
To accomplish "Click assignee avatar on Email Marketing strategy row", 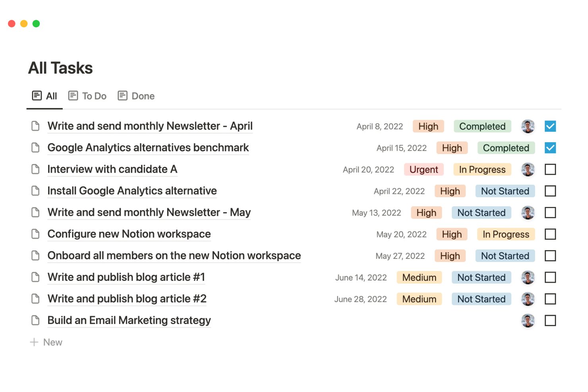I will 528,321.
